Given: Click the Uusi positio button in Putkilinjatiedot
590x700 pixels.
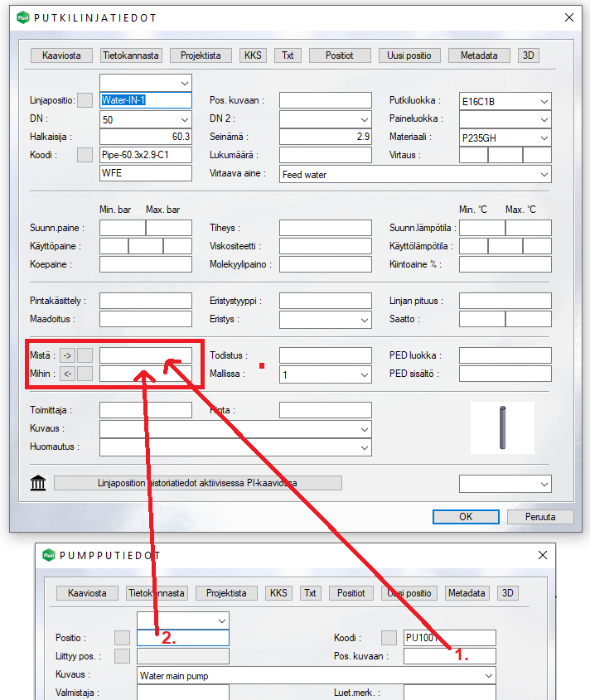Looking at the screenshot, I should click(x=409, y=56).
